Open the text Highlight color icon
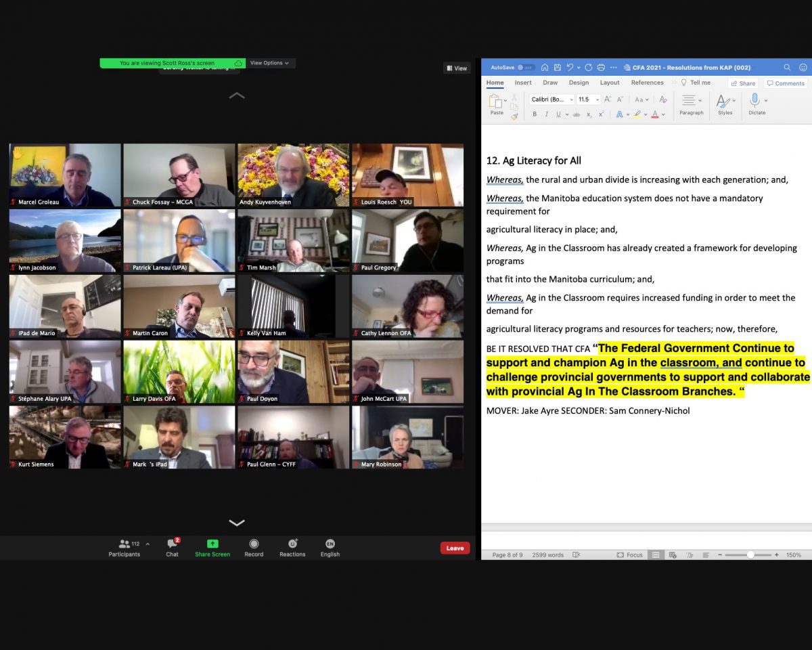The height and width of the screenshot is (650, 812). pos(637,114)
